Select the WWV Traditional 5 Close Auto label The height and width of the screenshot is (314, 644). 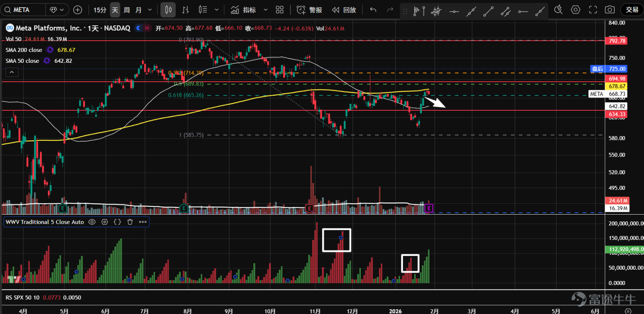click(45, 222)
